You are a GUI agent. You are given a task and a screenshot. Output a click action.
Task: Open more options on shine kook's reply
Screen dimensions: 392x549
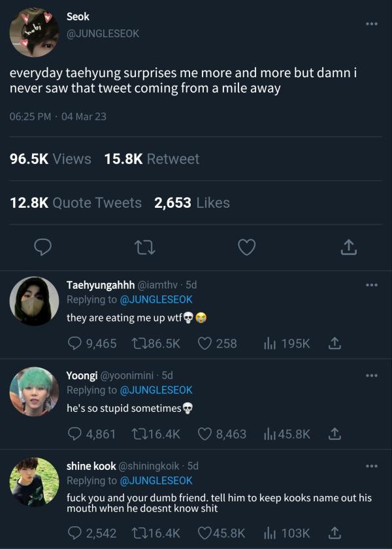pyautogui.click(x=372, y=465)
